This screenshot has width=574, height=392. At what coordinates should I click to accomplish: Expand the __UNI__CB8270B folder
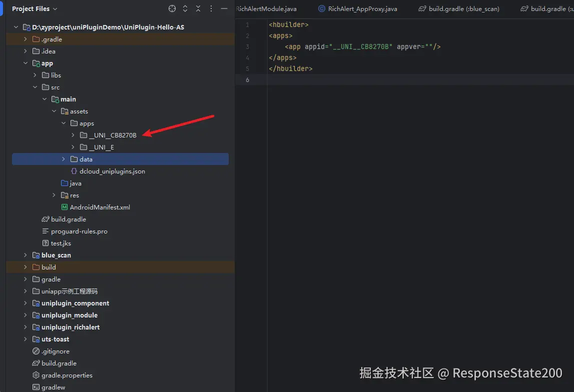click(x=73, y=135)
